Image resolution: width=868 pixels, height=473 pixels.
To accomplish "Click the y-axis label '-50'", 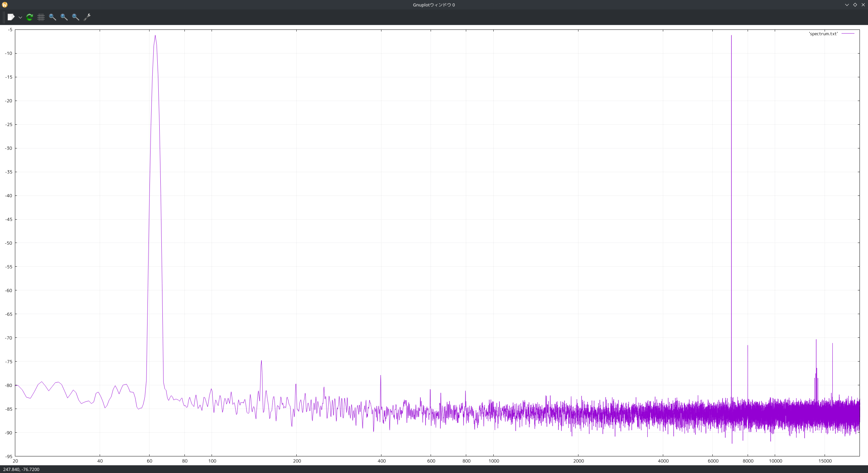I will [x=9, y=243].
